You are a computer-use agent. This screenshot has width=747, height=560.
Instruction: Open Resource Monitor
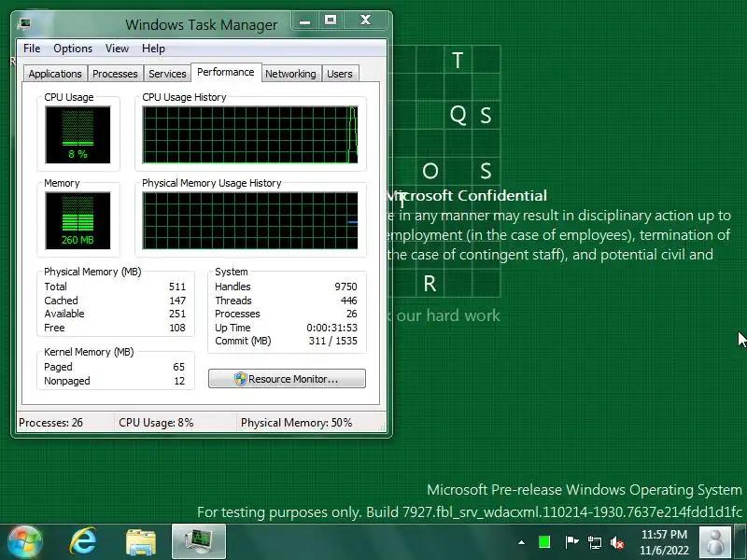287,379
